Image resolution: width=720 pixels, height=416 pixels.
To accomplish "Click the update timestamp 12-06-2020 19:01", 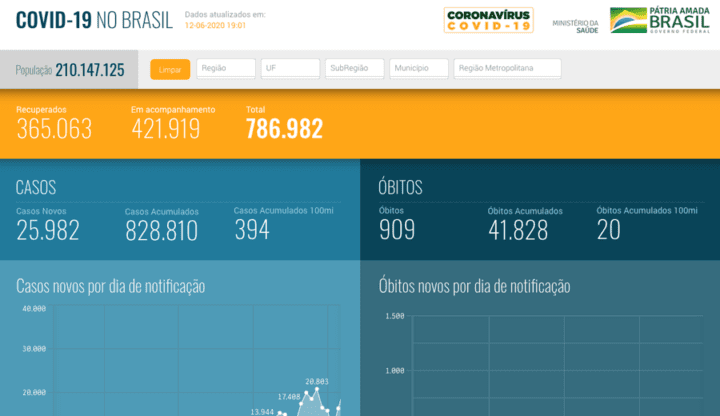I will pyautogui.click(x=215, y=26).
